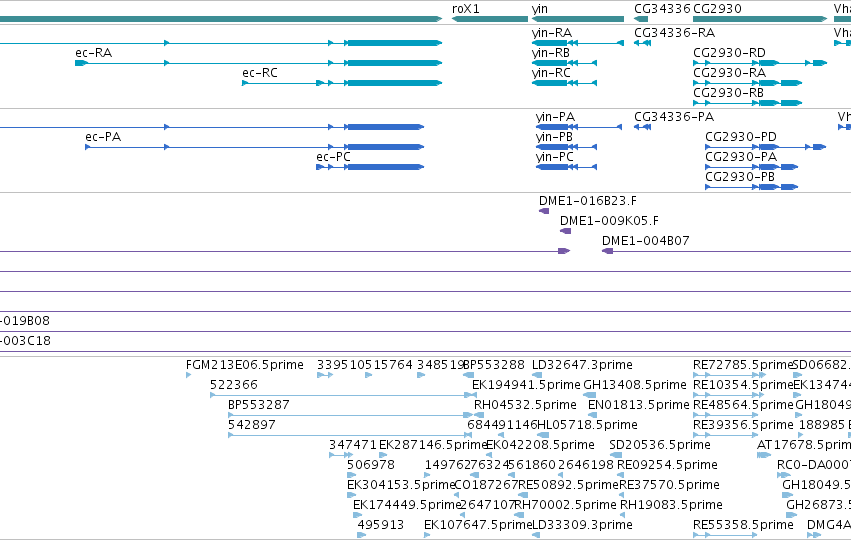Click the CG2930 gene feature
Image resolution: width=851 pixels, height=540 pixels.
[760, 19]
